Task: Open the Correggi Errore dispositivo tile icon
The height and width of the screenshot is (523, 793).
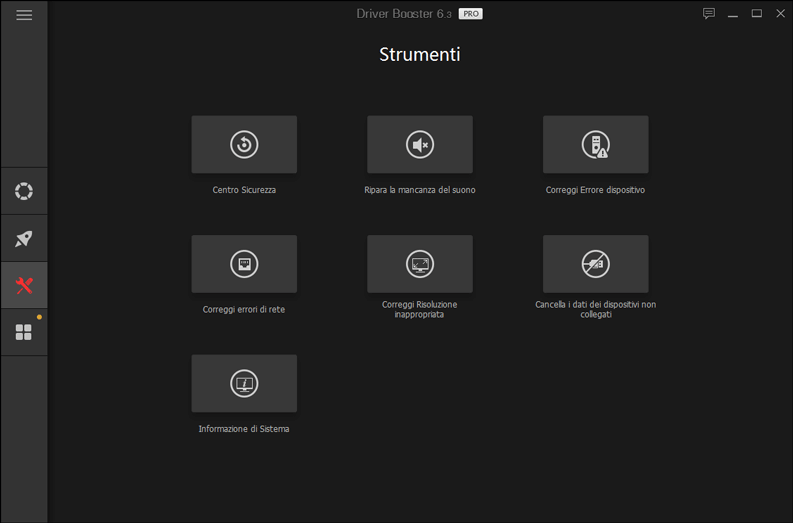Action: tap(595, 144)
